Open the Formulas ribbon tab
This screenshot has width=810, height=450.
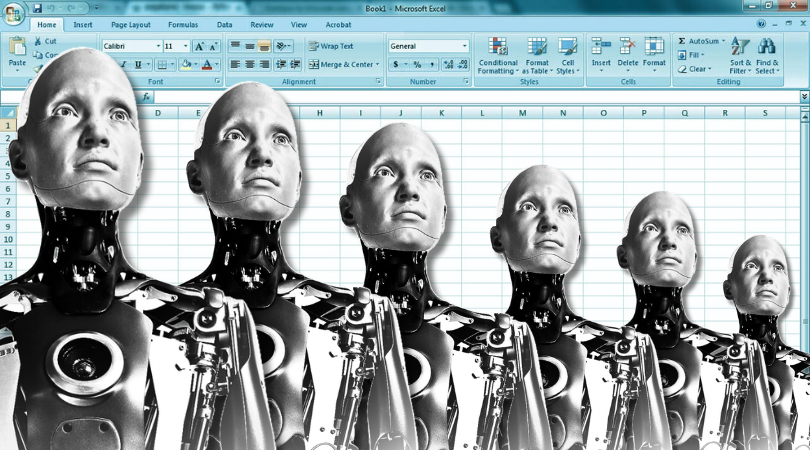pos(183,25)
